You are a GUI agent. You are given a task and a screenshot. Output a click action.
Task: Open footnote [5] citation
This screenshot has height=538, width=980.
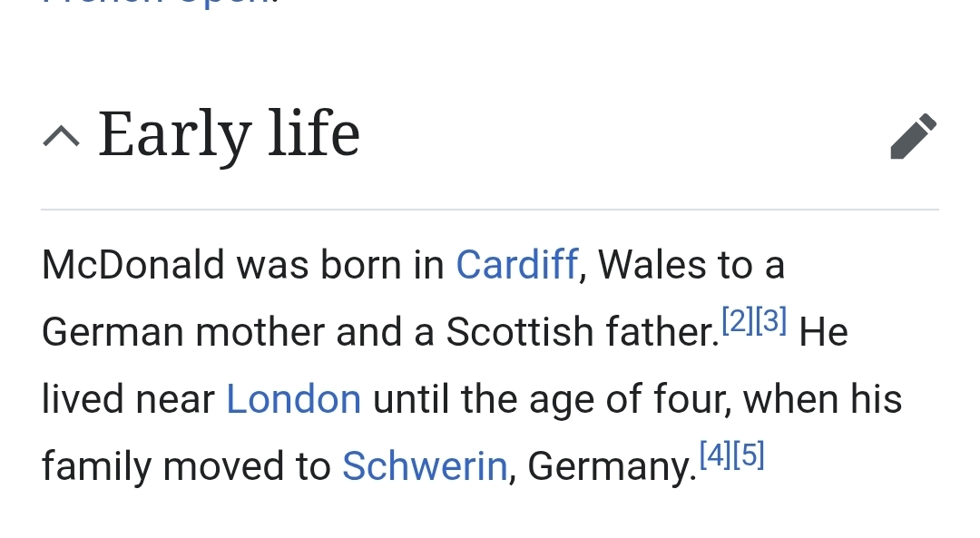click(x=748, y=455)
